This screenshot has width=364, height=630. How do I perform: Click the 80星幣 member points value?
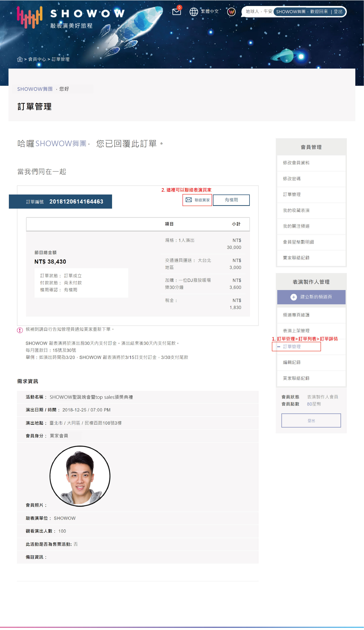(x=314, y=404)
